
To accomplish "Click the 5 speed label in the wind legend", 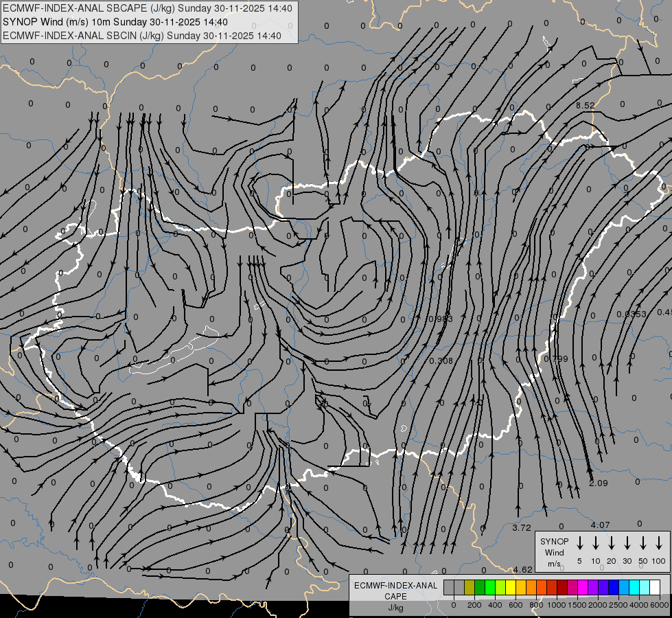I will tap(579, 562).
